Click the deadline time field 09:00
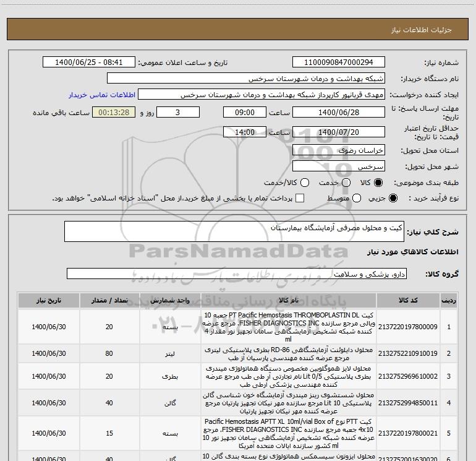The height and width of the screenshot is (461, 476). [x=245, y=113]
